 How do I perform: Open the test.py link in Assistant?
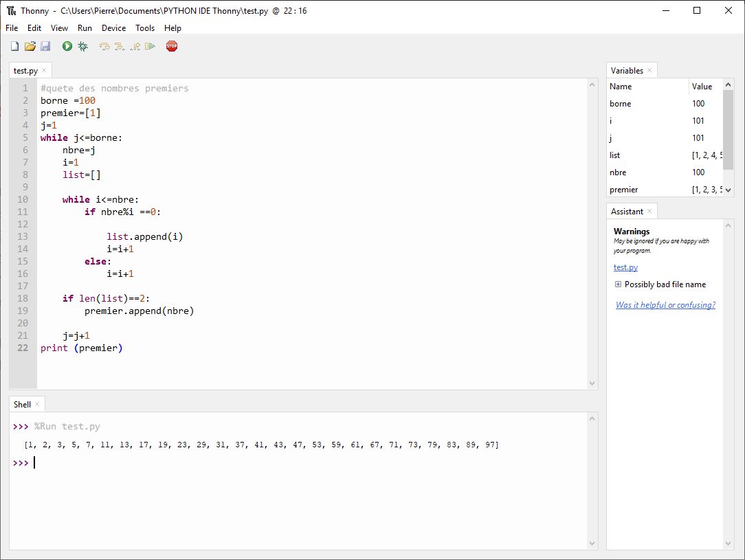[625, 267]
